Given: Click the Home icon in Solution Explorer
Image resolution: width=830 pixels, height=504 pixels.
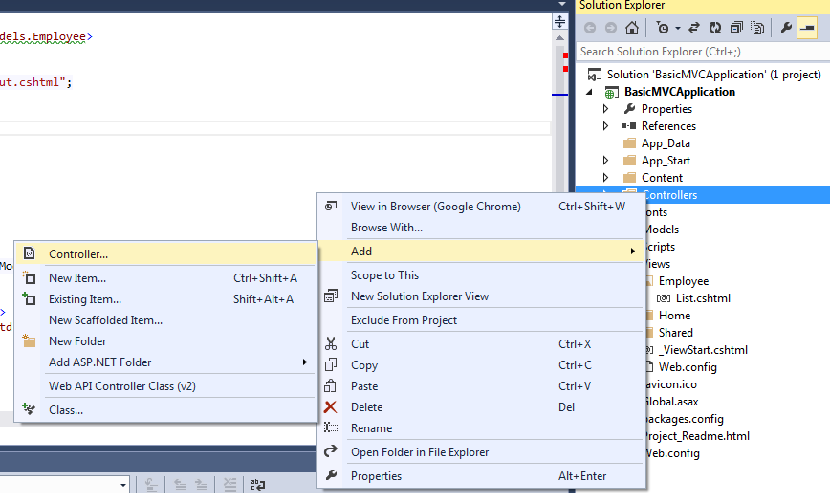Looking at the screenshot, I should tap(632, 28).
